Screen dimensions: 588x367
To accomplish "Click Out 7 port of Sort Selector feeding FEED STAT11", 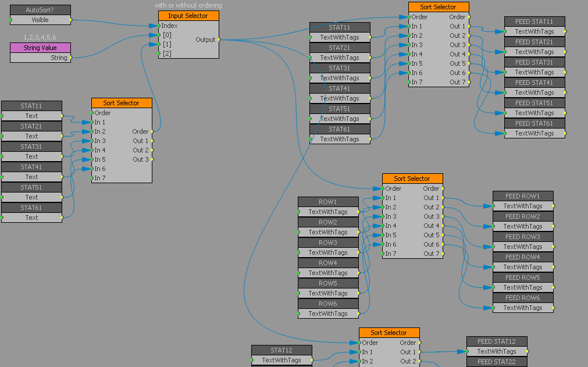I will (x=458, y=82).
